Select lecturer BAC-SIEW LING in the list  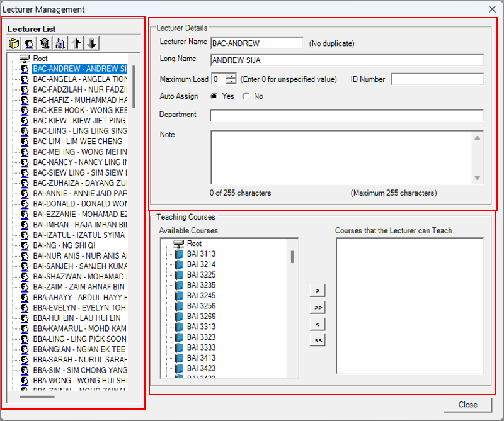80,173
